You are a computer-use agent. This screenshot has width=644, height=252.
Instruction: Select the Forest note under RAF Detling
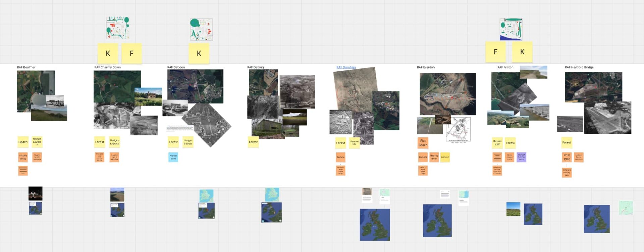tap(253, 142)
